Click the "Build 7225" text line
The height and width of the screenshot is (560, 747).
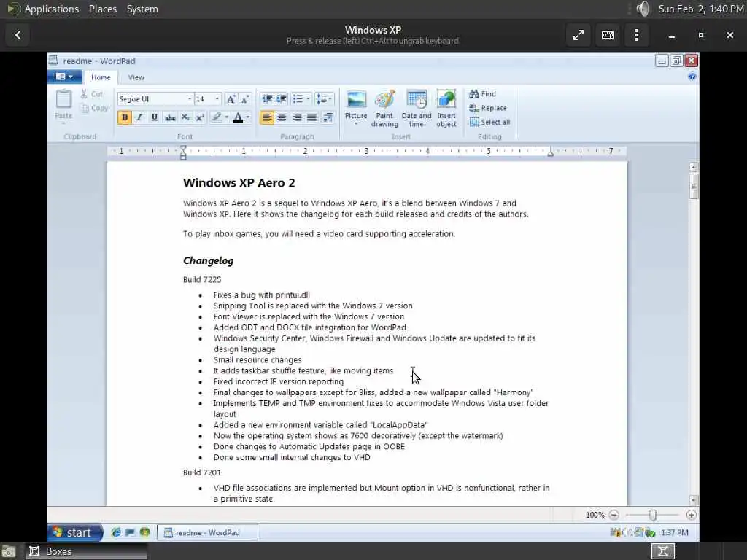[x=202, y=279]
